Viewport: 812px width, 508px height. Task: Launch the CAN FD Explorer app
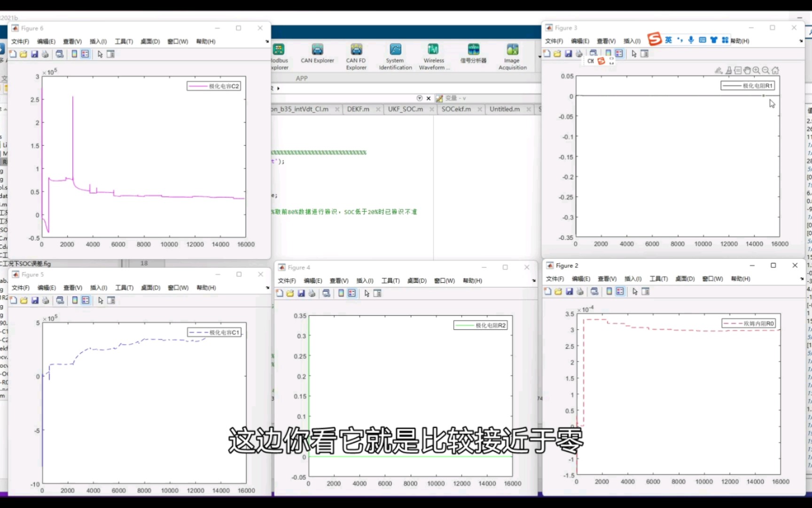(x=356, y=56)
